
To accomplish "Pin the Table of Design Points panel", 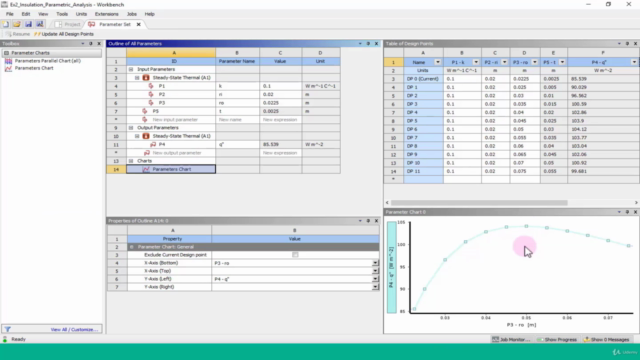I will click(x=627, y=44).
